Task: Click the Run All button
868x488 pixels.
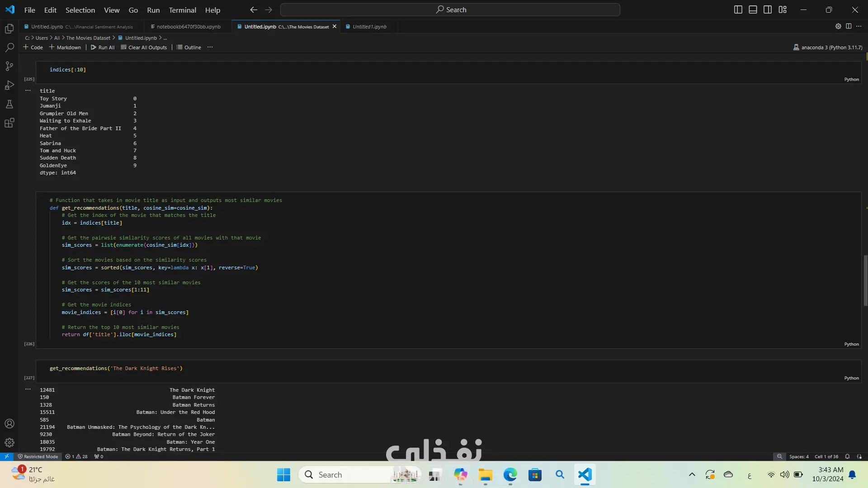Action: [x=103, y=47]
